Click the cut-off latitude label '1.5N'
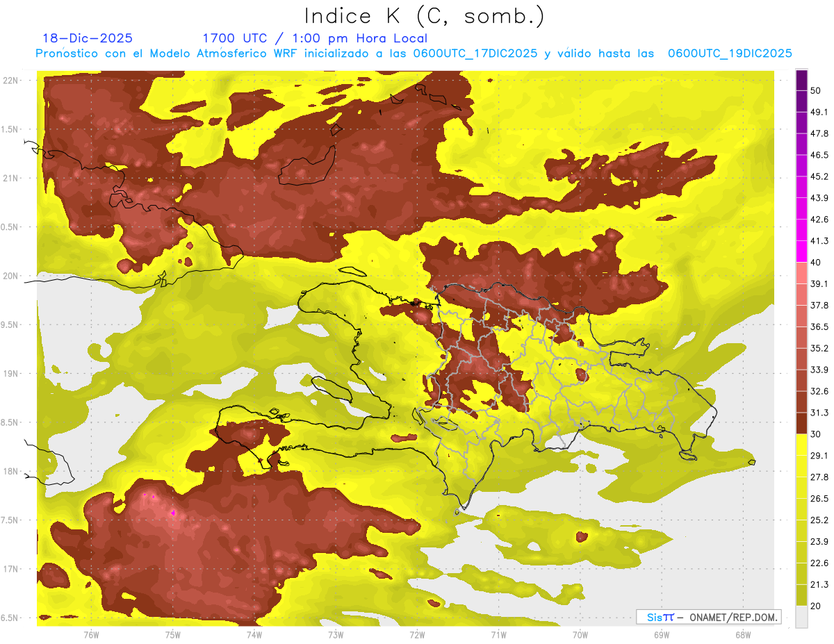This screenshot has height=644, width=834. 10,130
